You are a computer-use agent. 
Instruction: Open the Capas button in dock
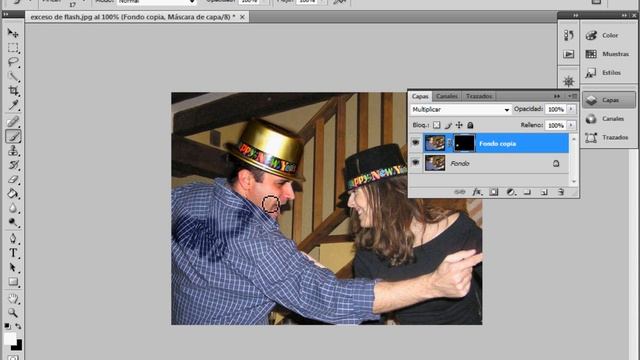609,100
